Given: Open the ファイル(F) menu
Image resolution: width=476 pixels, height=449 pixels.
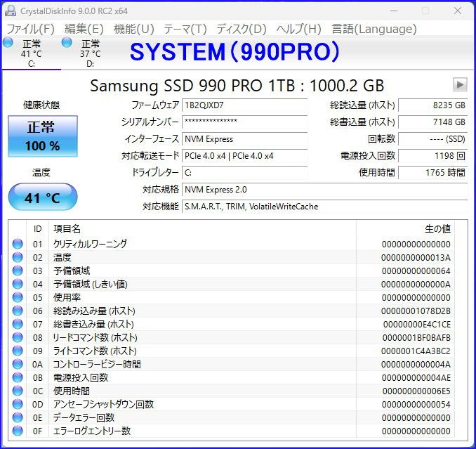Looking at the screenshot, I should coord(30,30).
